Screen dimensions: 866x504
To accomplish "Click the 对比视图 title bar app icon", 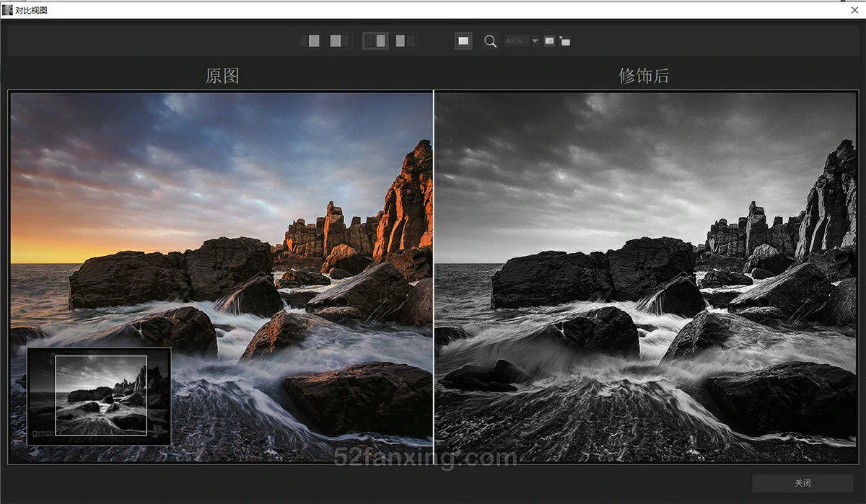I will click(7, 10).
